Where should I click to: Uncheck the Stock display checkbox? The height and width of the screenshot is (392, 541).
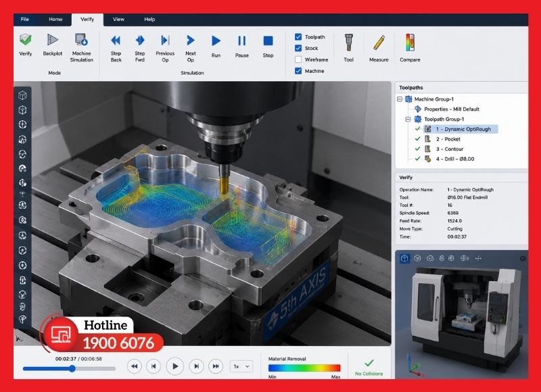pos(298,48)
